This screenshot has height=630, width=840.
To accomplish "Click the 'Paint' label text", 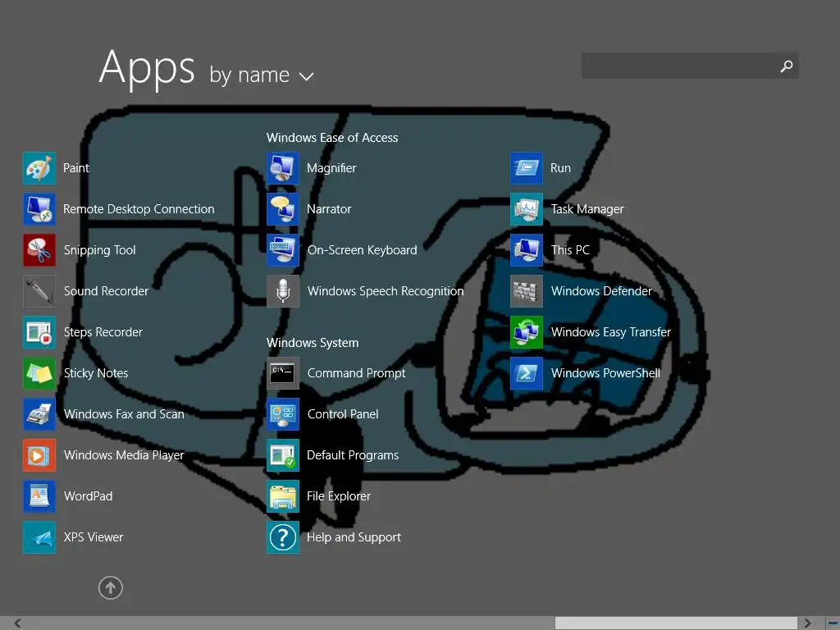I will 76,167.
